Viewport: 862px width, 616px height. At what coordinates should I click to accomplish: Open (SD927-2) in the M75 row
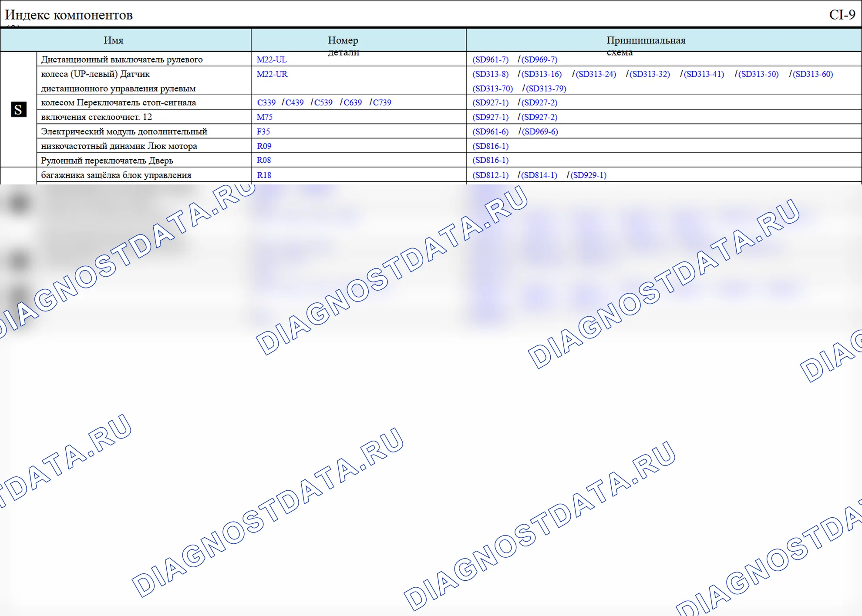(539, 117)
